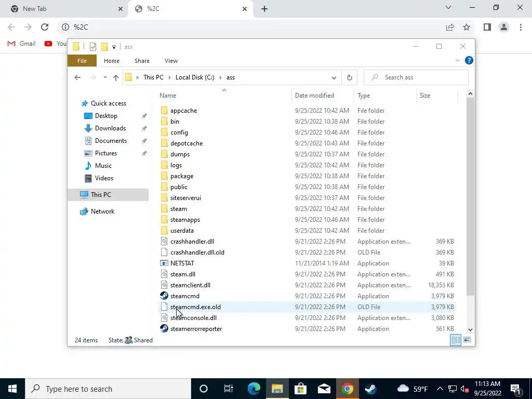
Task: Open Microsoft Store from taskbar
Action: (x=300, y=389)
